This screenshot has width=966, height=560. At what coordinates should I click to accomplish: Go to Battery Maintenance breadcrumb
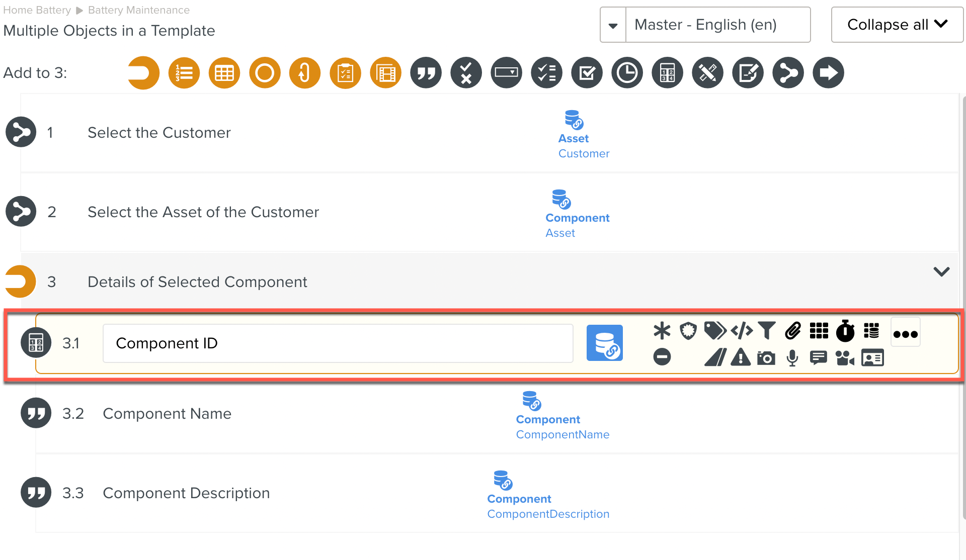(139, 10)
